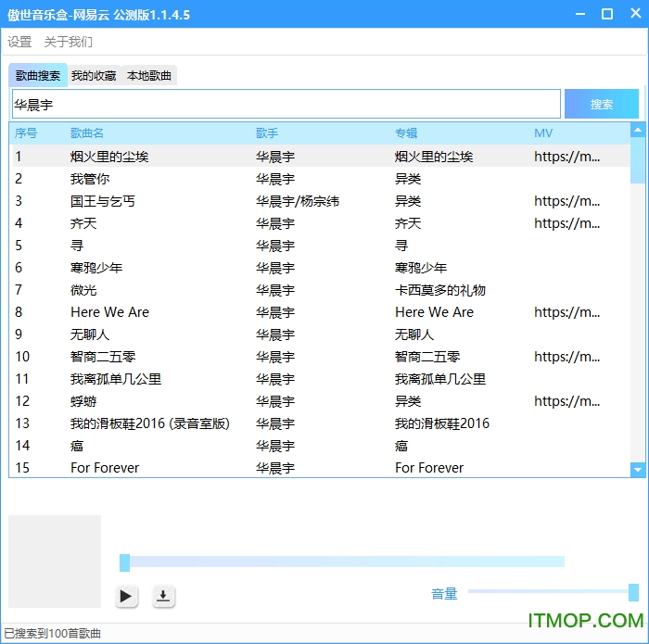649x644 pixels.
Task: Click the MV link in row 4
Action: (x=567, y=223)
